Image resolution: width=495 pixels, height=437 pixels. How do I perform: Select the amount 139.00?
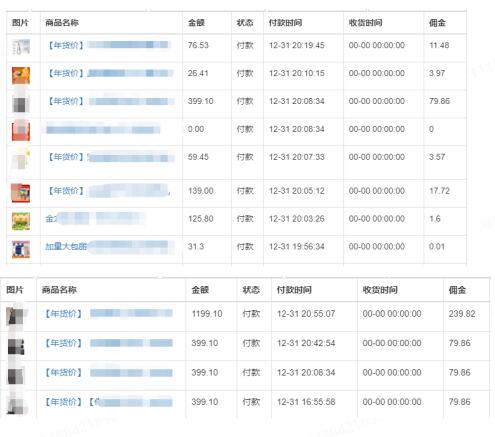(201, 191)
